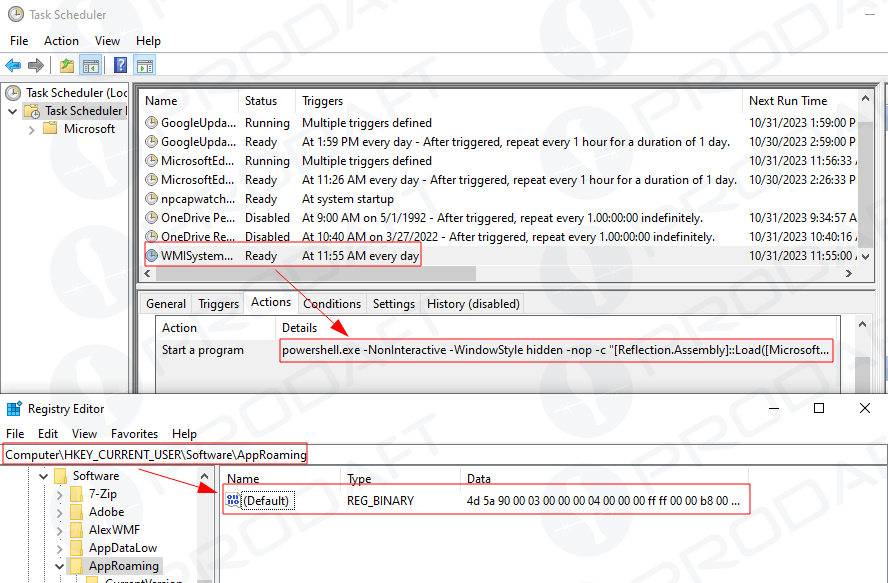Click the powershell.exe action details text
This screenshot has width=888, height=583.
click(556, 350)
